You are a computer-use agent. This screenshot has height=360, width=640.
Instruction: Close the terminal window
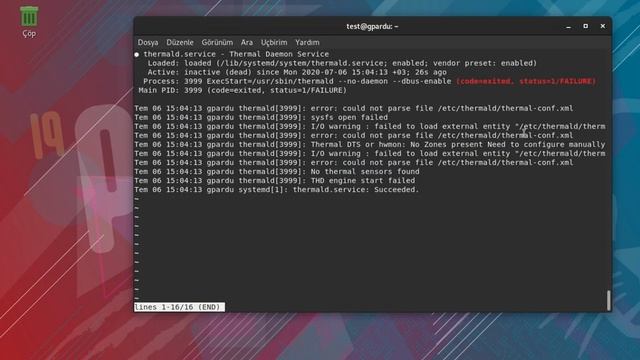603,26
